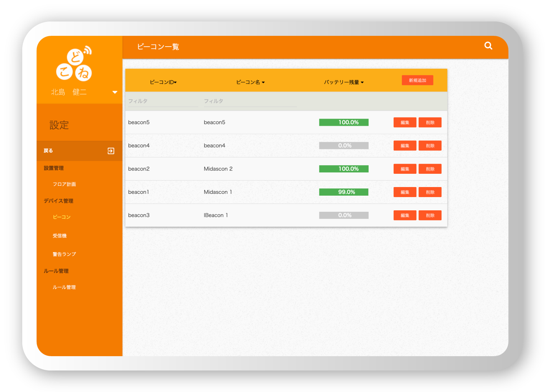The width and height of the screenshot is (545, 392).
Task: Open 受信機 menu item
Action: (x=60, y=236)
